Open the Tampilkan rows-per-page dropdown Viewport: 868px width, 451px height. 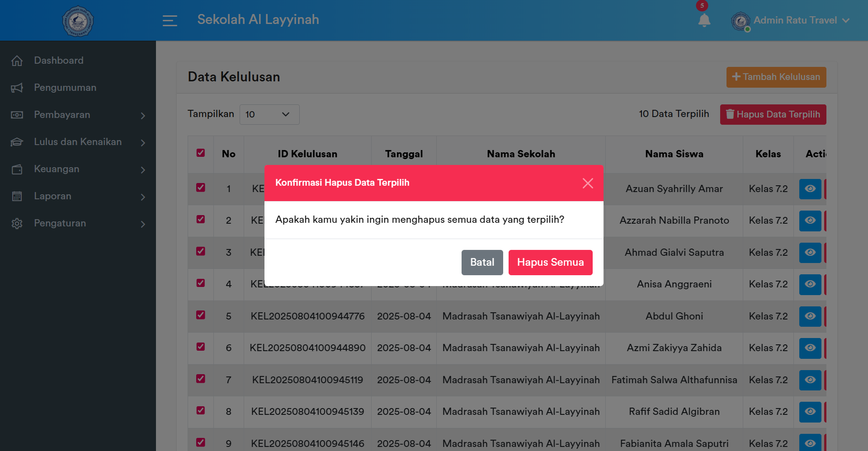coord(269,114)
